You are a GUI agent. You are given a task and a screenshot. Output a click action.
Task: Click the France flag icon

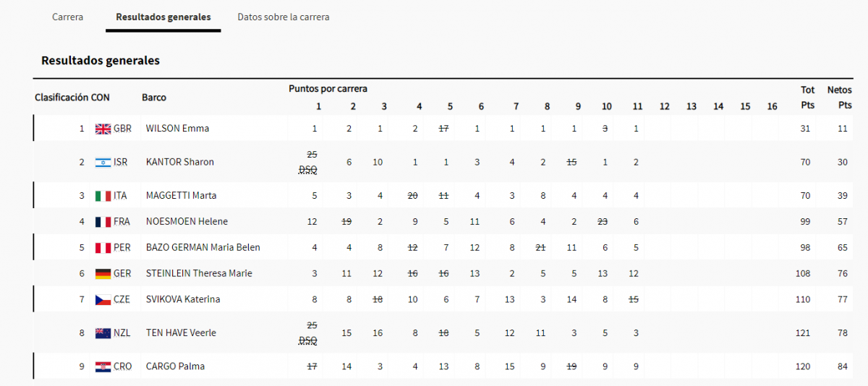click(103, 221)
